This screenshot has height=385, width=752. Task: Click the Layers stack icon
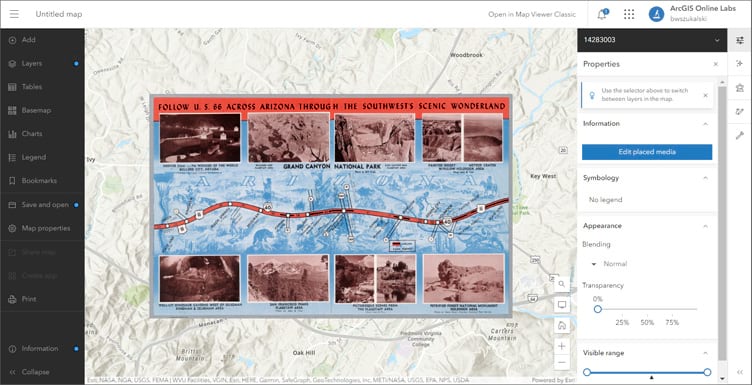tap(12, 63)
